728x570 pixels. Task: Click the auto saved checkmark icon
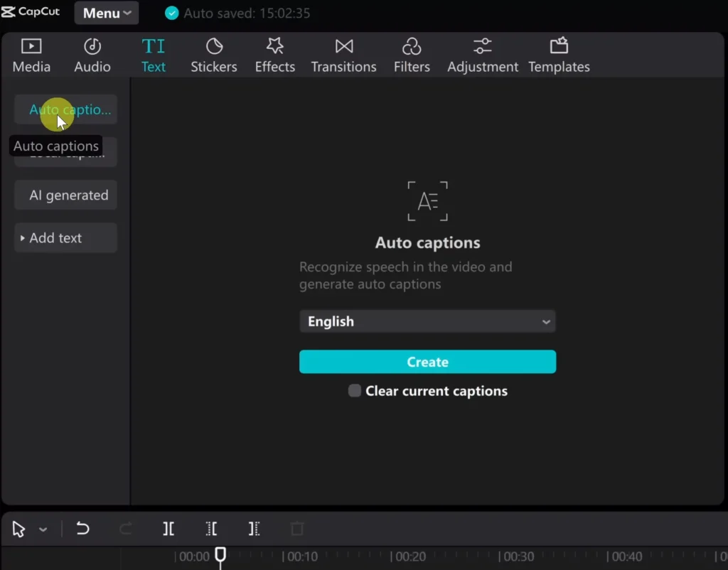[x=172, y=13]
